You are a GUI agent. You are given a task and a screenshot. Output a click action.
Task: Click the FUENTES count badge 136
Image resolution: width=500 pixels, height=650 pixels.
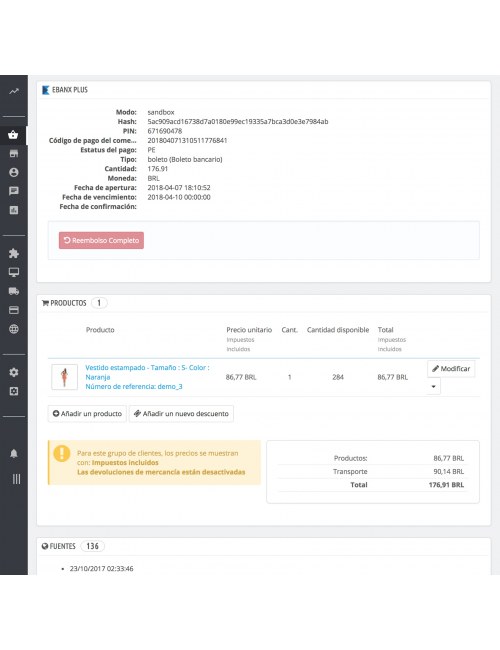tap(92, 546)
